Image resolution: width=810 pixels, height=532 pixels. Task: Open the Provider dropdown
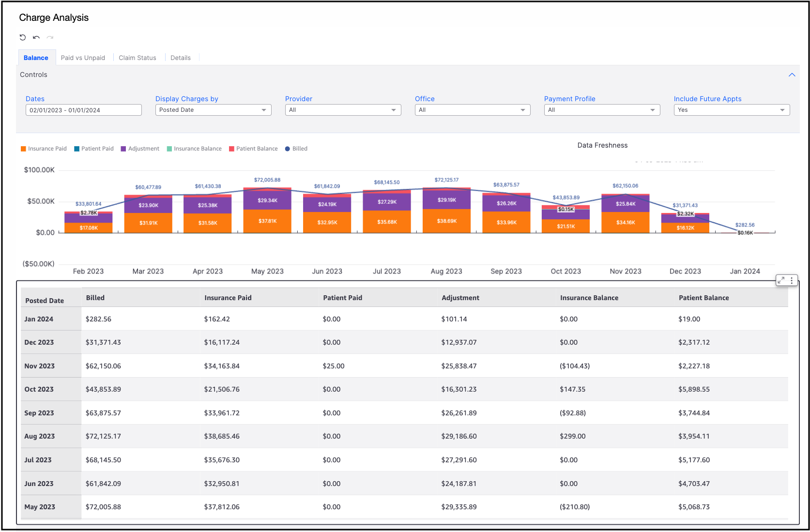[x=343, y=110]
